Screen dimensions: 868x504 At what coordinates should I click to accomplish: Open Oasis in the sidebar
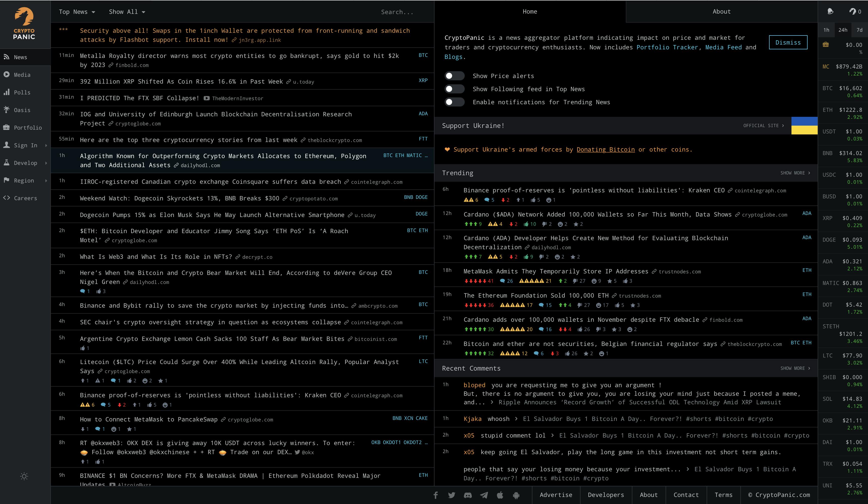pos(25,110)
